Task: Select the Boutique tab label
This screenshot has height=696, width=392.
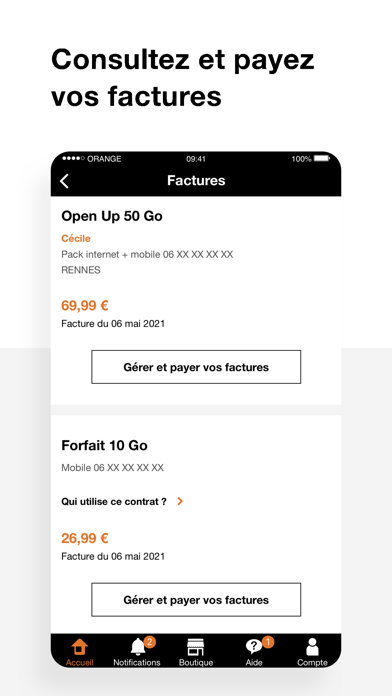Action: tap(196, 662)
